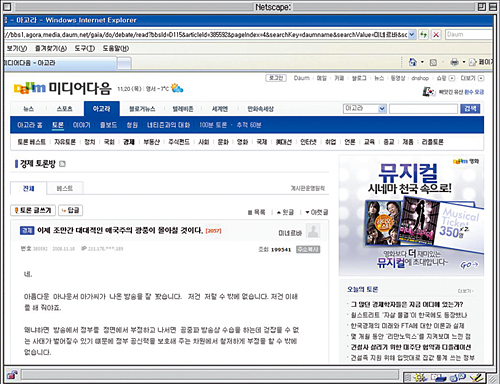Click the Daum site search input field
The height and width of the screenshot is (384, 500).
[423, 109]
